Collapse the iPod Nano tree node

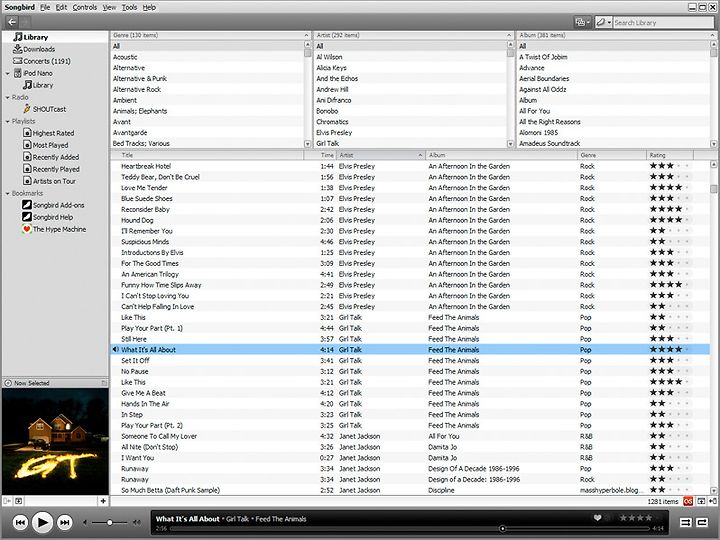[7, 73]
